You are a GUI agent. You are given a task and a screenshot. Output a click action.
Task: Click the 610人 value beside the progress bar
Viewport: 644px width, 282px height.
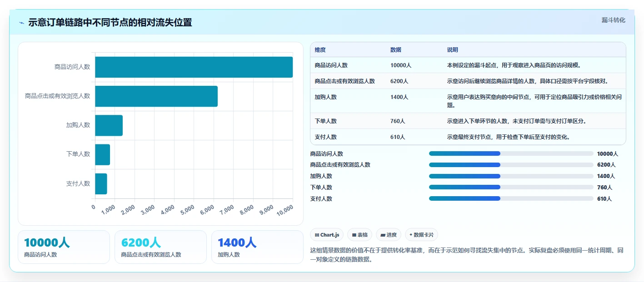(604, 199)
